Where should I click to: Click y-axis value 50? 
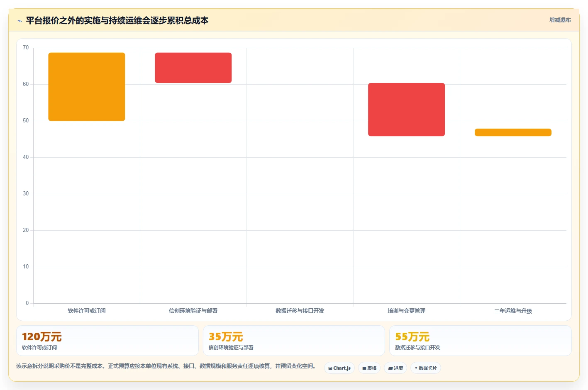[x=26, y=121]
